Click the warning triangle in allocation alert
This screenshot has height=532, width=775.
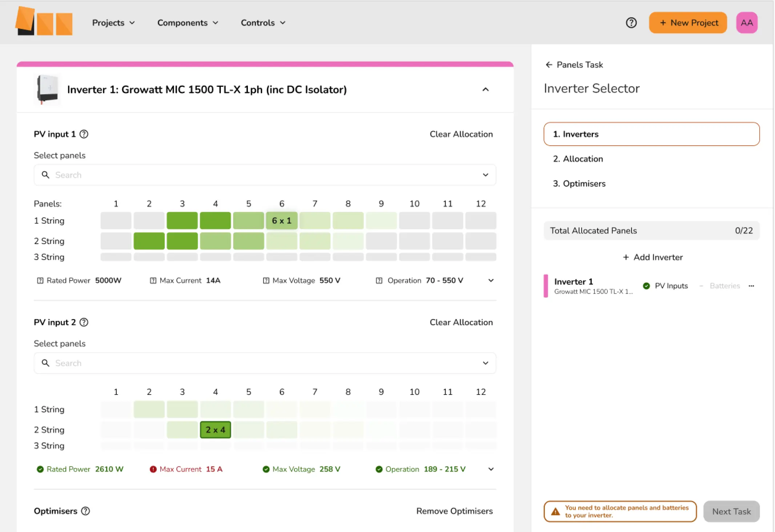(555, 512)
